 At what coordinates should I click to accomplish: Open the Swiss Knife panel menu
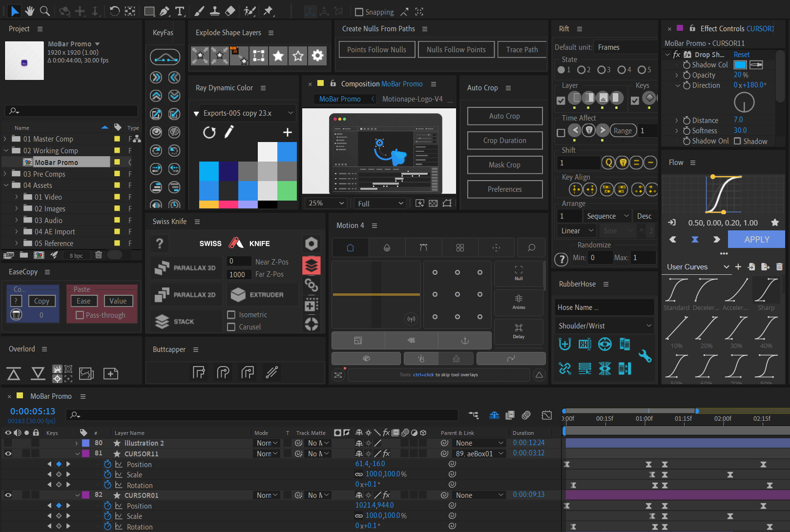click(x=197, y=222)
